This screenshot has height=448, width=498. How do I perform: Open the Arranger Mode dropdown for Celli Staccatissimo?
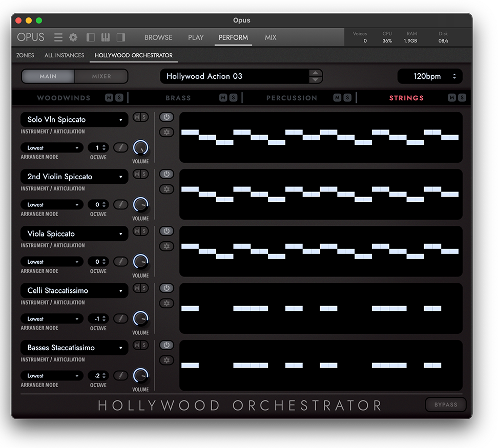[52, 318]
